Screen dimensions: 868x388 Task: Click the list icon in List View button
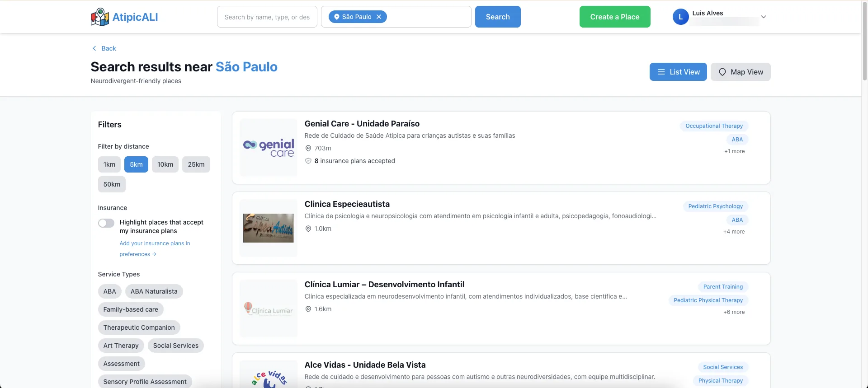[661, 72]
